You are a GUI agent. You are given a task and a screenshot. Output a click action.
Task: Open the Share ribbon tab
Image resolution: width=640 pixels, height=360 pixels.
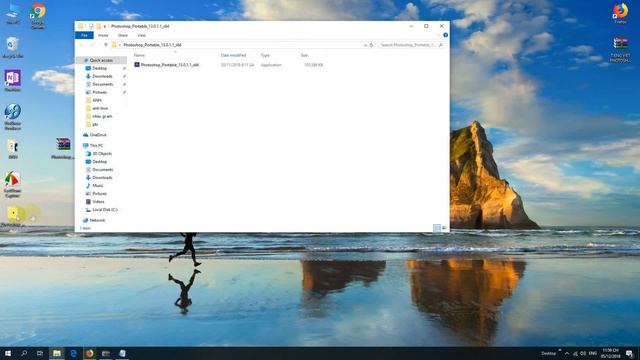click(x=122, y=36)
